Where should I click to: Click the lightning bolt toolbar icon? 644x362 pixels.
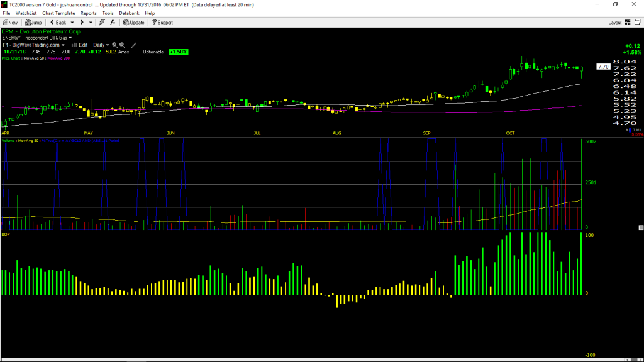coord(102,23)
